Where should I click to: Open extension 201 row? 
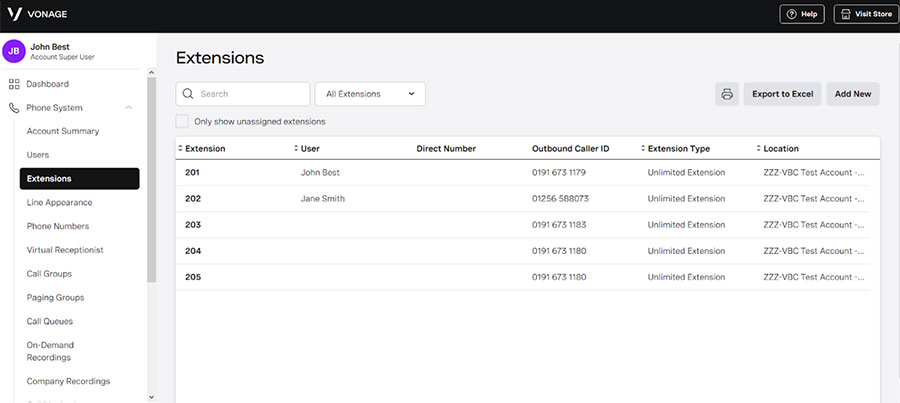pyautogui.click(x=522, y=173)
